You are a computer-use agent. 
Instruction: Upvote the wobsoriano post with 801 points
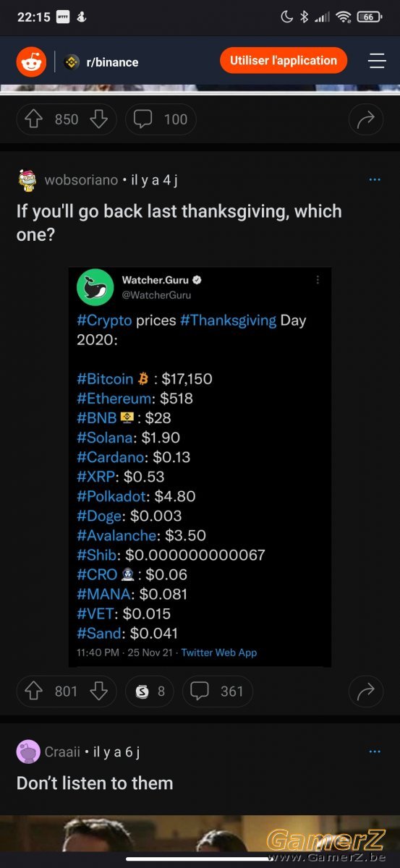34,692
